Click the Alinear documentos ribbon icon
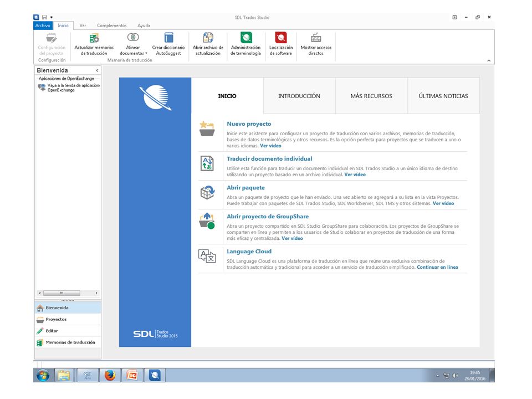 (133, 37)
